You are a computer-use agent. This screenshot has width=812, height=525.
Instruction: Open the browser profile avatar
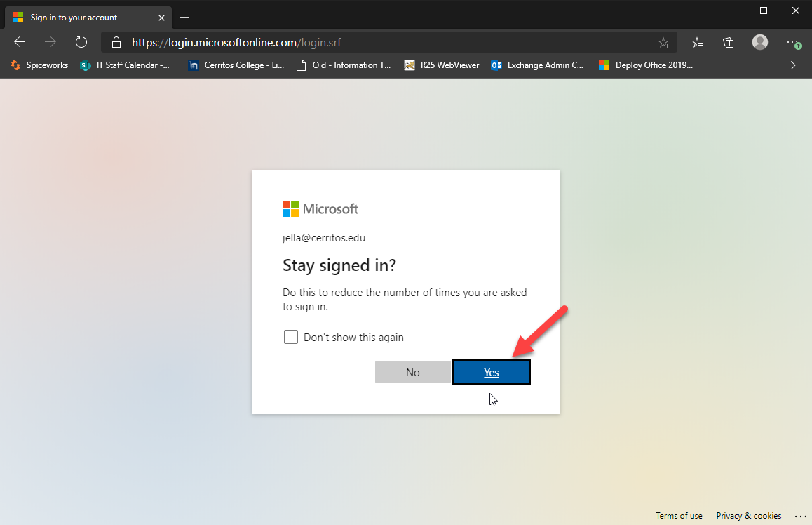pyautogui.click(x=759, y=42)
